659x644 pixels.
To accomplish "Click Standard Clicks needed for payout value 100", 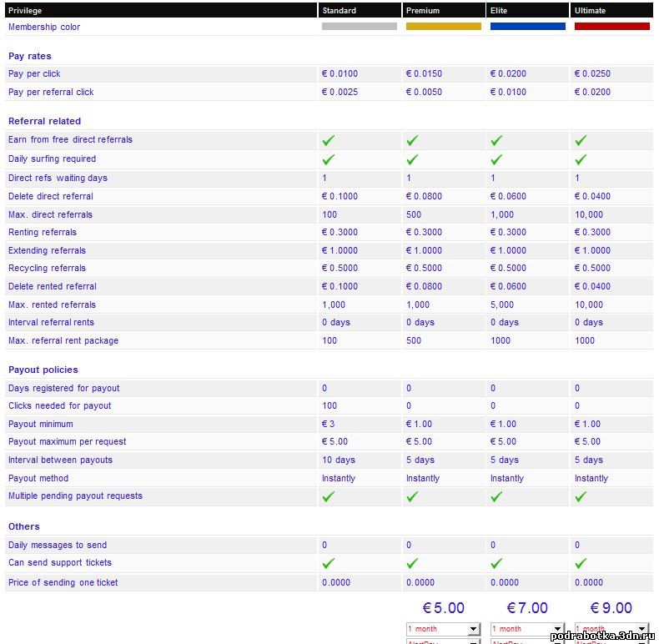I will [x=329, y=405].
